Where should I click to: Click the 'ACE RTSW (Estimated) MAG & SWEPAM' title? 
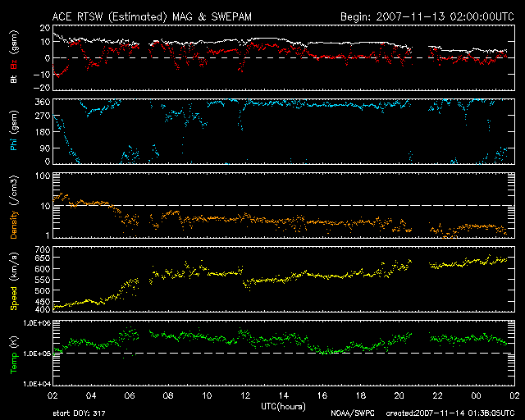click(x=152, y=16)
